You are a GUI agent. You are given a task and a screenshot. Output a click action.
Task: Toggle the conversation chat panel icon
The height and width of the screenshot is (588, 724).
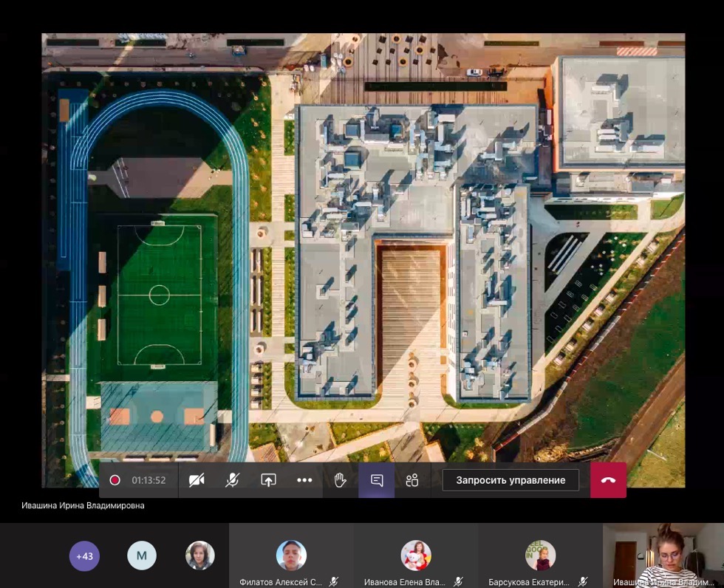377,480
